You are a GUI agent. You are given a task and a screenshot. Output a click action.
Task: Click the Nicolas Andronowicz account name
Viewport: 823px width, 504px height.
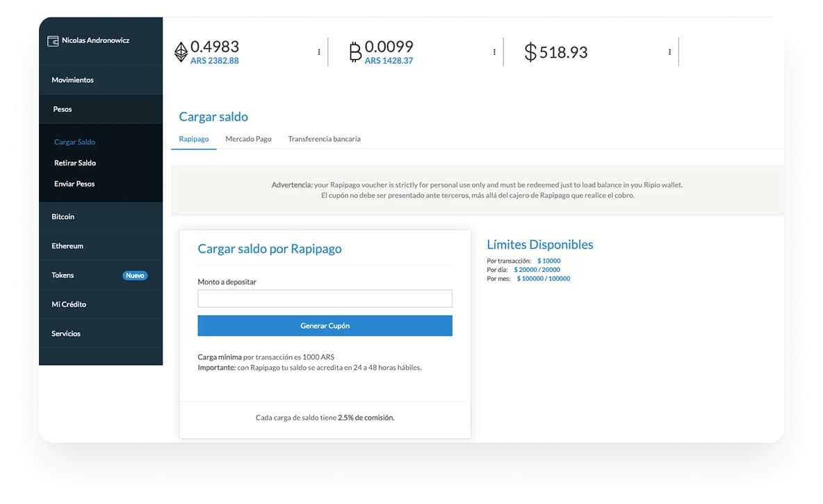(x=95, y=40)
